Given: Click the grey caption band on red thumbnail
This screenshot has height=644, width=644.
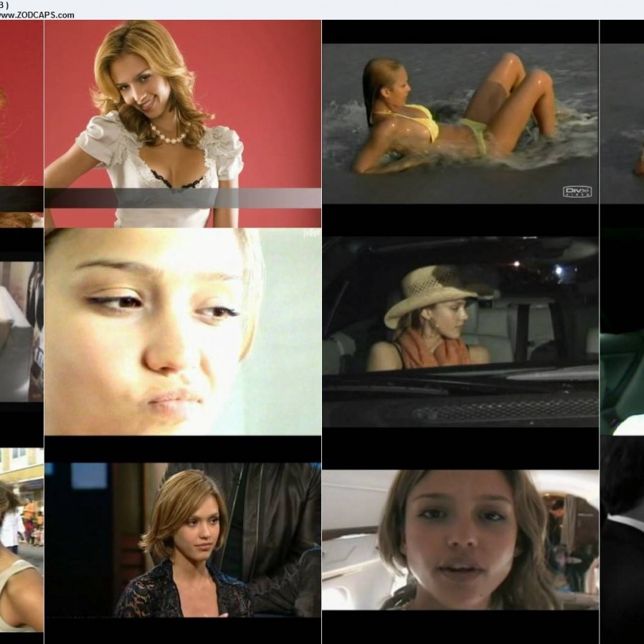Looking at the screenshot, I should click(x=182, y=198).
